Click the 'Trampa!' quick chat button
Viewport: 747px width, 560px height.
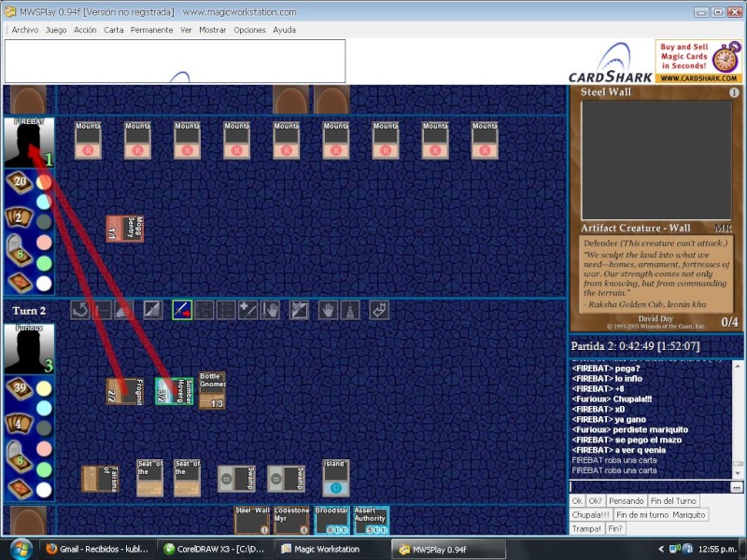point(586,528)
